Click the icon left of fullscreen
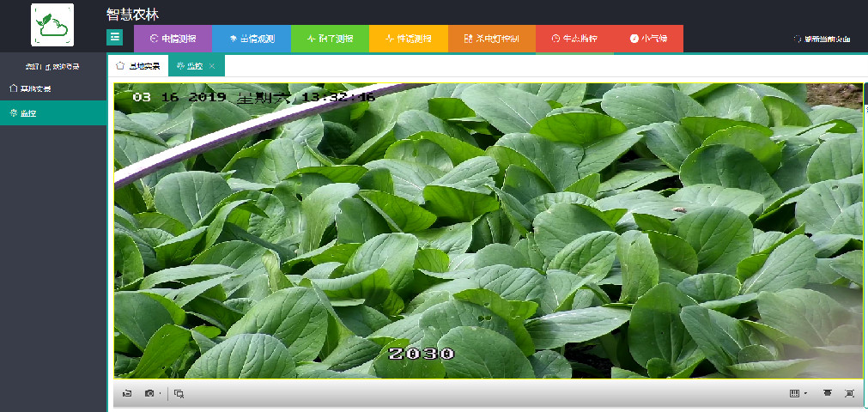The height and width of the screenshot is (412, 868). tap(828, 393)
